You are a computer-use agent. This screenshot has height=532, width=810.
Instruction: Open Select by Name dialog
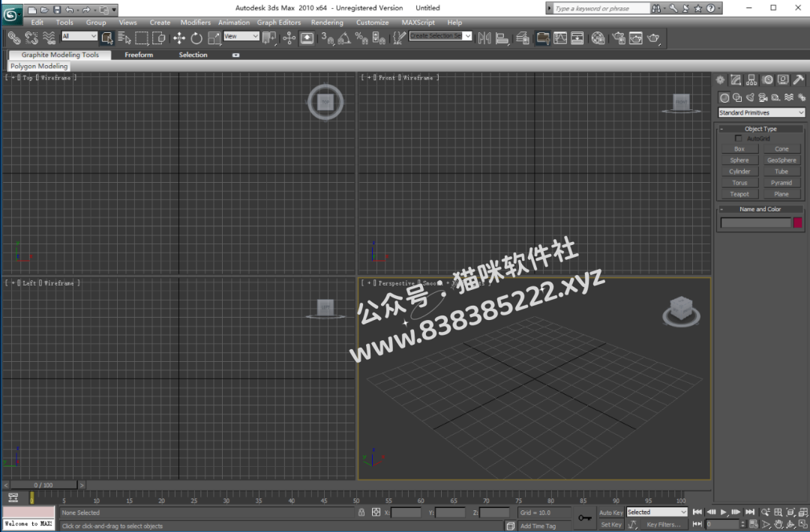coord(124,37)
